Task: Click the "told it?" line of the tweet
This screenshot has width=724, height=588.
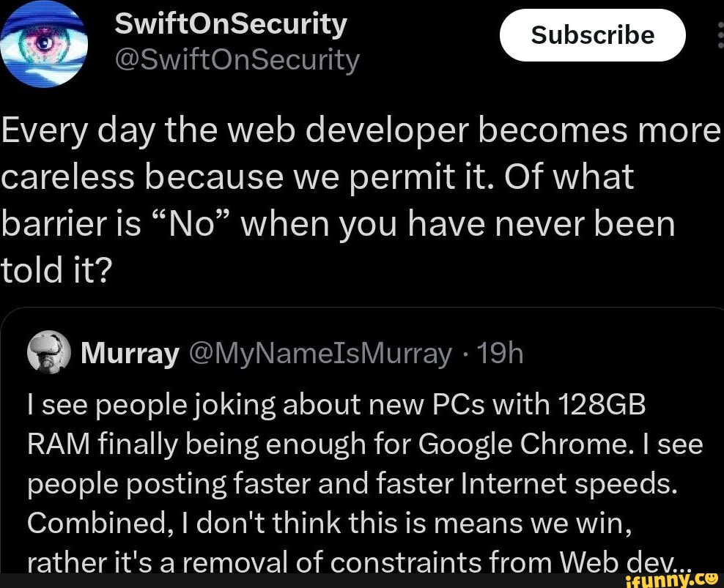Action: pos(56,272)
